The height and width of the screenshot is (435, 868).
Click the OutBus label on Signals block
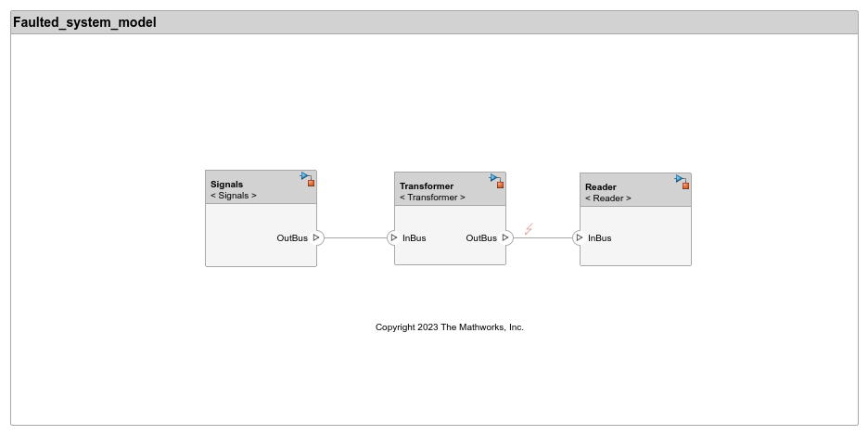pyautogui.click(x=292, y=238)
